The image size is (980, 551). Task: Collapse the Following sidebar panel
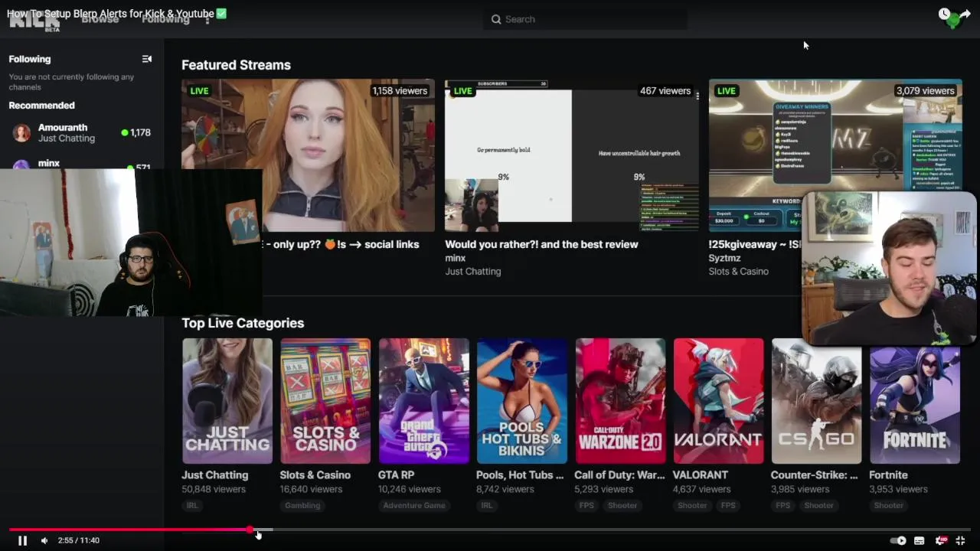click(147, 59)
